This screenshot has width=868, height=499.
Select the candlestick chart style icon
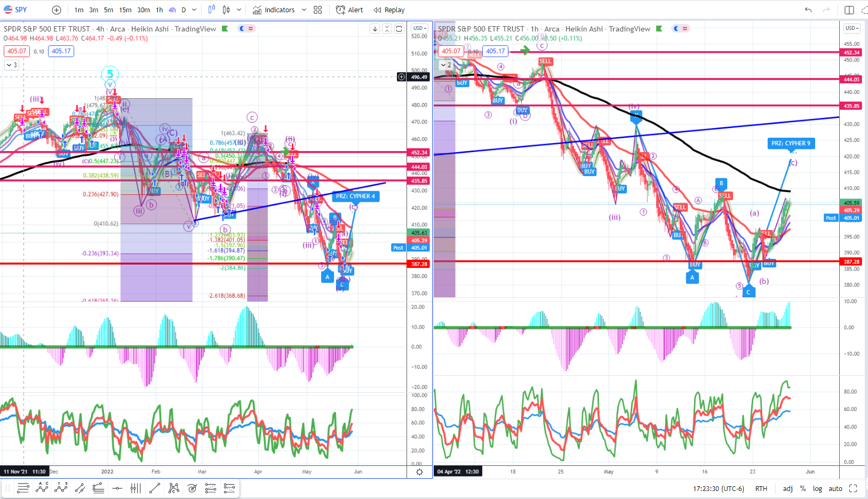(226, 10)
